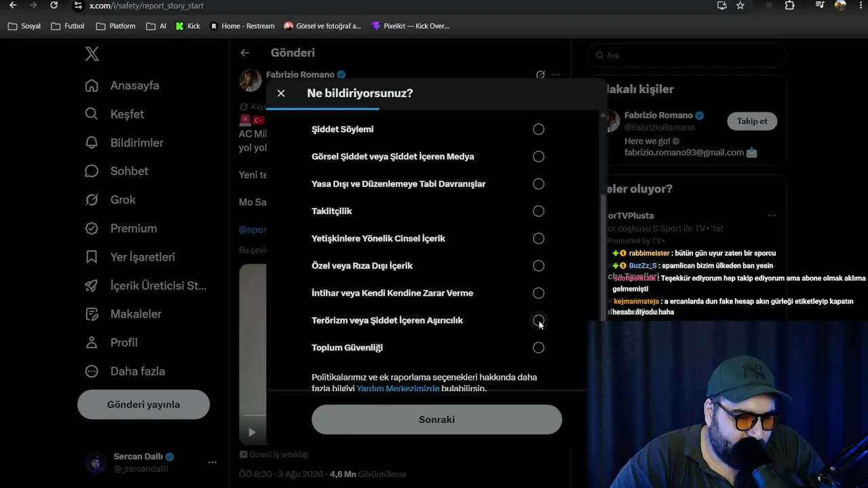Click the install app icon in address bar
The image size is (868, 488).
(x=722, y=5)
